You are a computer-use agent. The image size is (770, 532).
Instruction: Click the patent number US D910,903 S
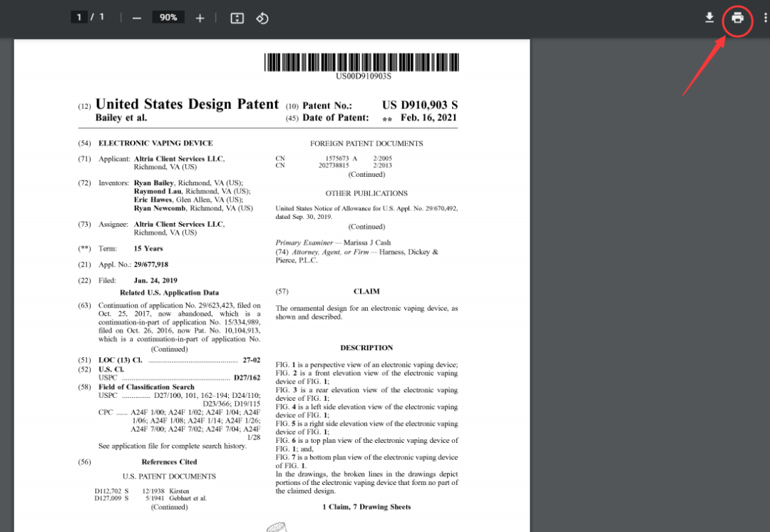click(x=420, y=105)
